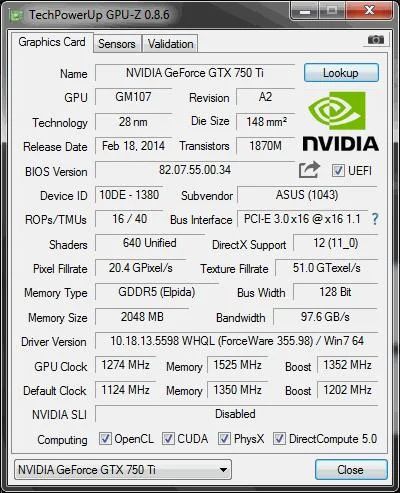Toggle the CUDA checkbox
The width and height of the screenshot is (400, 493).
click(x=168, y=438)
